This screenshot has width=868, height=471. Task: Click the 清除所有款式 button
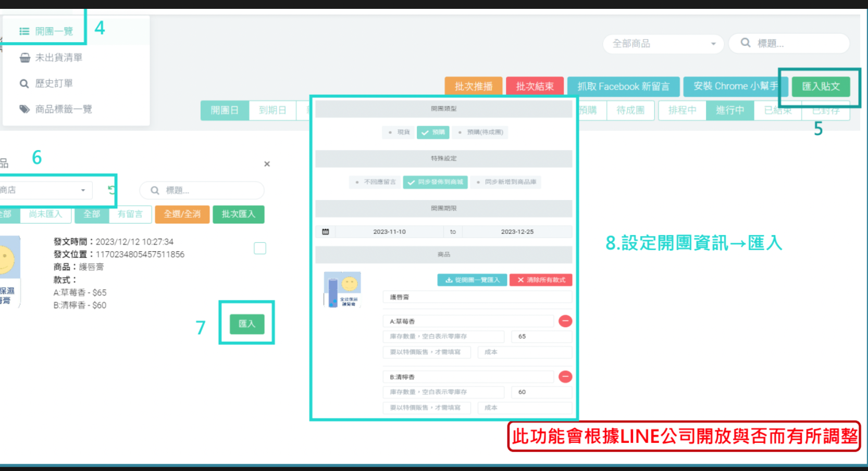point(541,280)
